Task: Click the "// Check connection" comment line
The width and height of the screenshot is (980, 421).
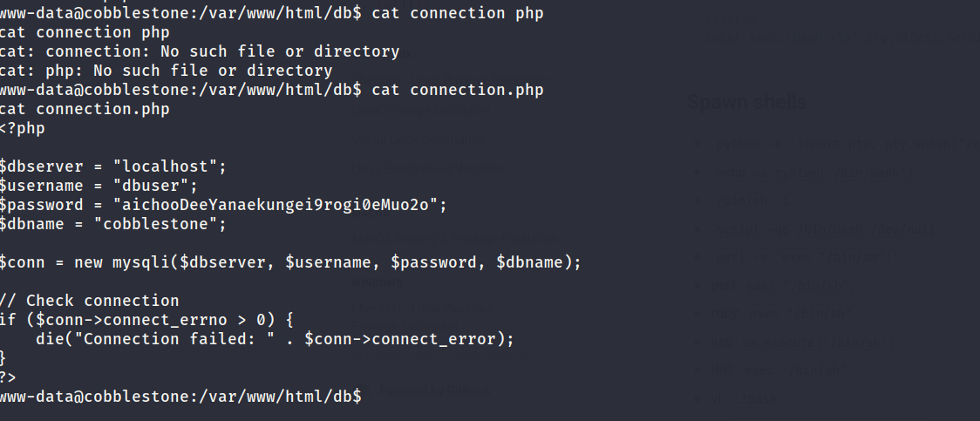Action: pyautogui.click(x=90, y=301)
